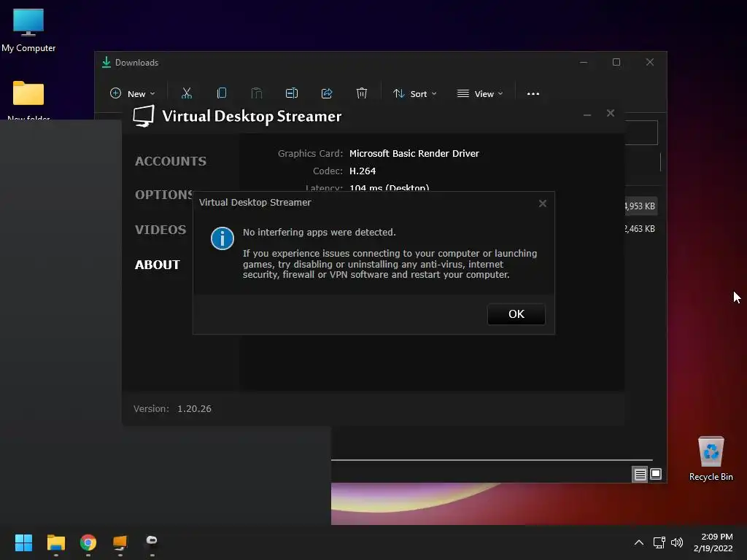Click the blue information icon in dialog

(x=222, y=238)
